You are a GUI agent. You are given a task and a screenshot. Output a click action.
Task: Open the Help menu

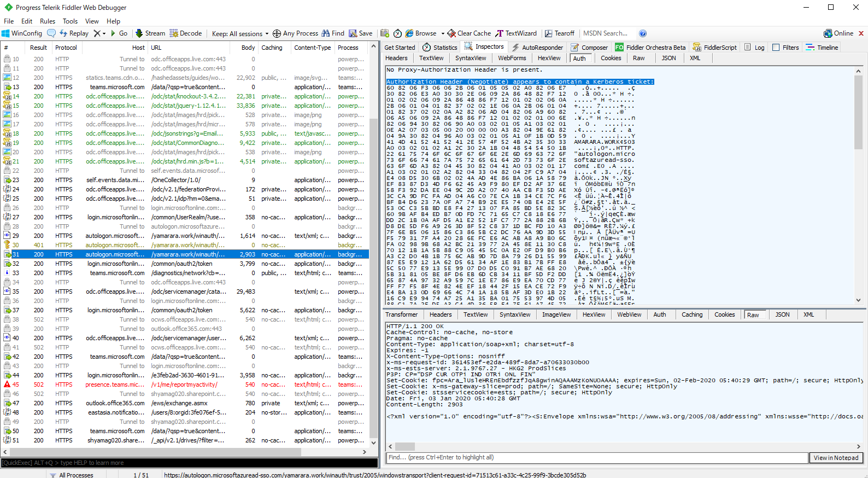point(113,21)
